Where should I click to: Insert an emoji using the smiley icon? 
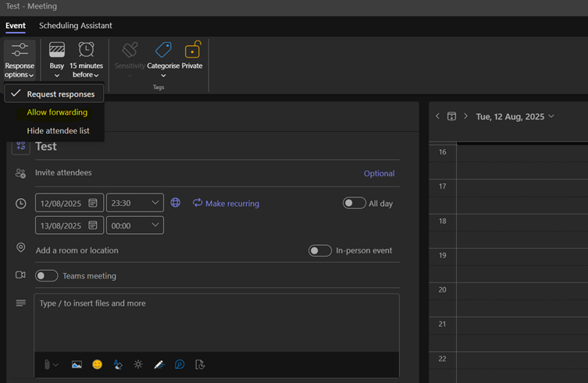pos(98,364)
